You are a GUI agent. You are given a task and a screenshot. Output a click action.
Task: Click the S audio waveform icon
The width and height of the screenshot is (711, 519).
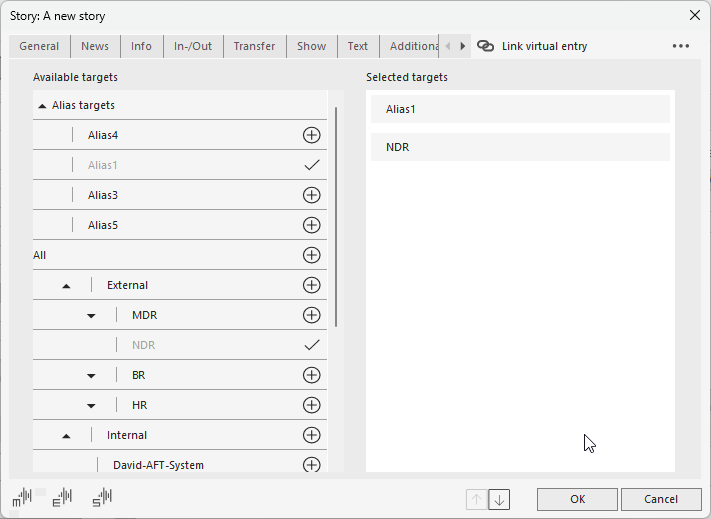(102, 497)
